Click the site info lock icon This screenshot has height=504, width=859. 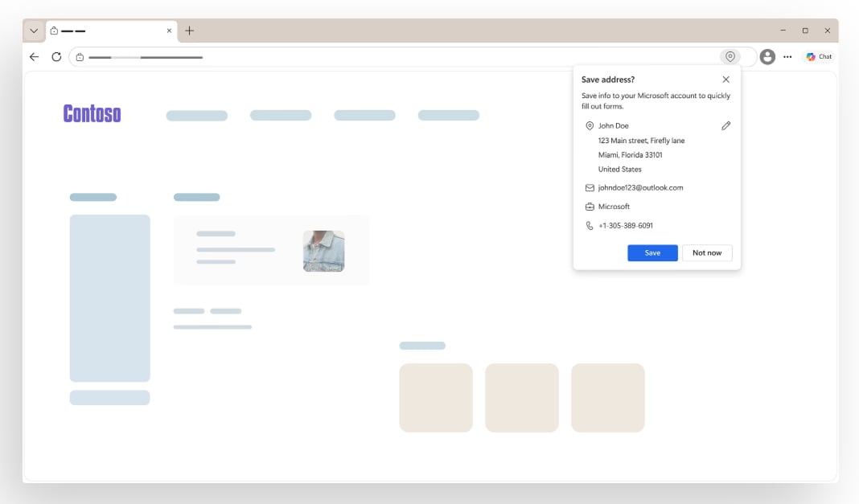tap(80, 57)
